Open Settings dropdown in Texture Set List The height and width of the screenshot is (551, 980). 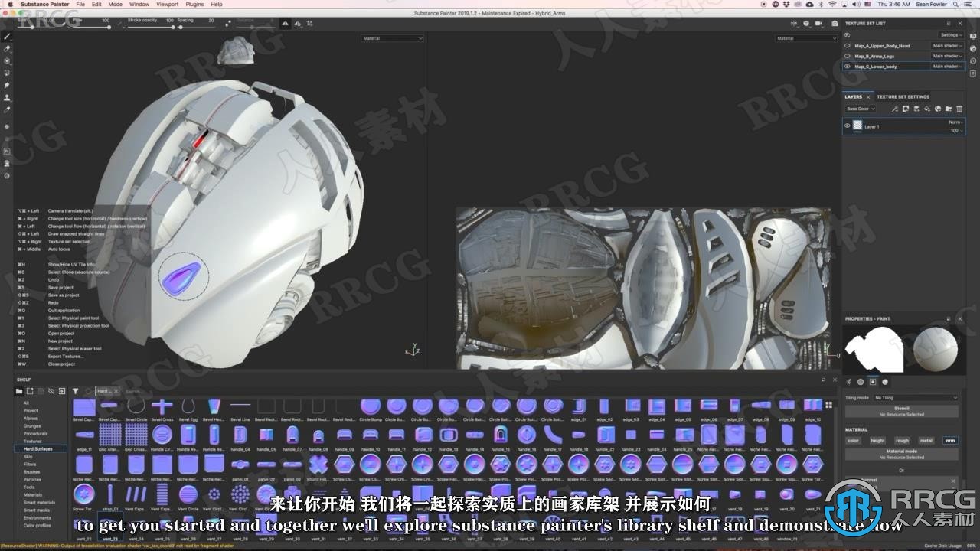(x=951, y=35)
